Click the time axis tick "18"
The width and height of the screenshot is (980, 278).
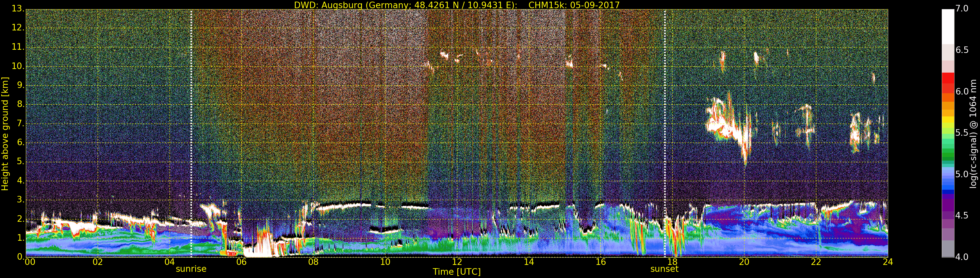673,262
